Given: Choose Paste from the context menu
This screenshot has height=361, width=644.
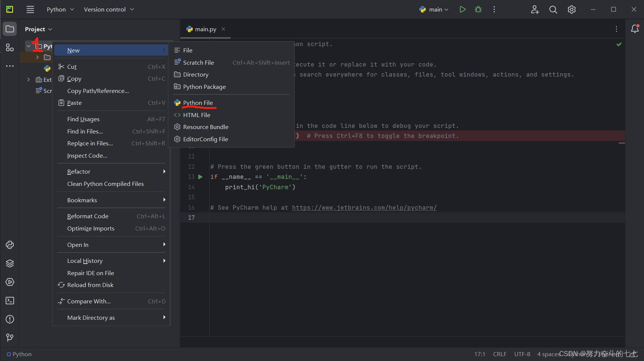Looking at the screenshot, I should pyautogui.click(x=111, y=103).
